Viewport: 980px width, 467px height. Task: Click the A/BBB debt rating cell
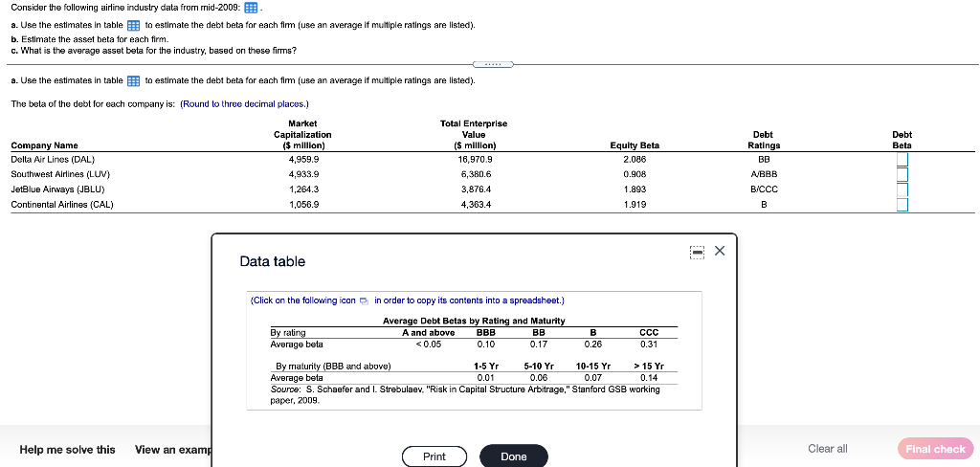[764, 174]
